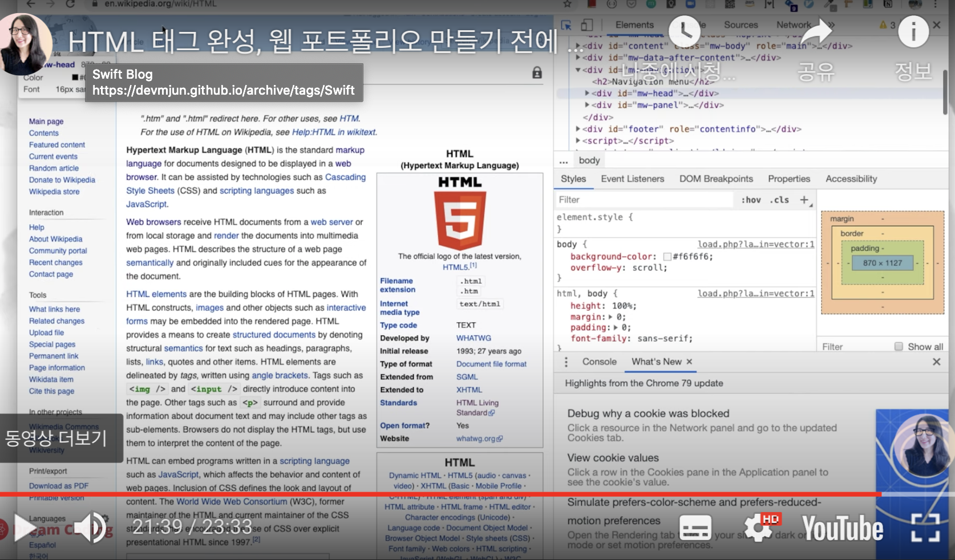Close the DevTools drawer with its X

(x=936, y=362)
